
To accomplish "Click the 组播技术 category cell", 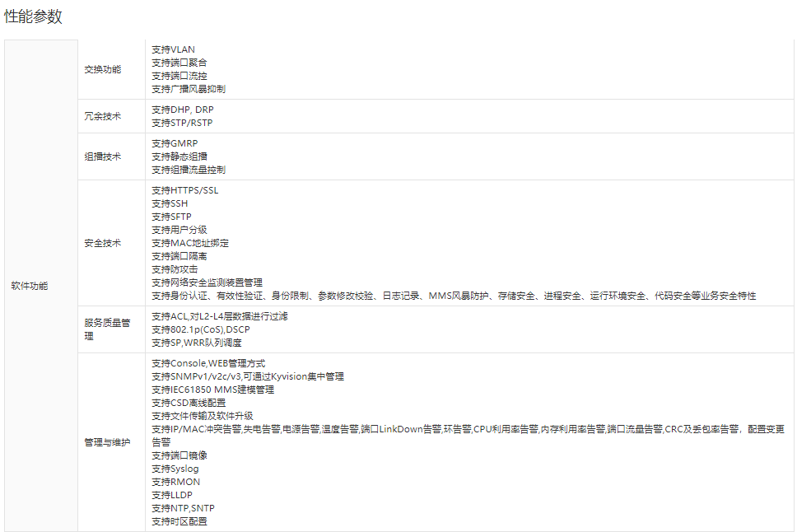I will (103, 156).
